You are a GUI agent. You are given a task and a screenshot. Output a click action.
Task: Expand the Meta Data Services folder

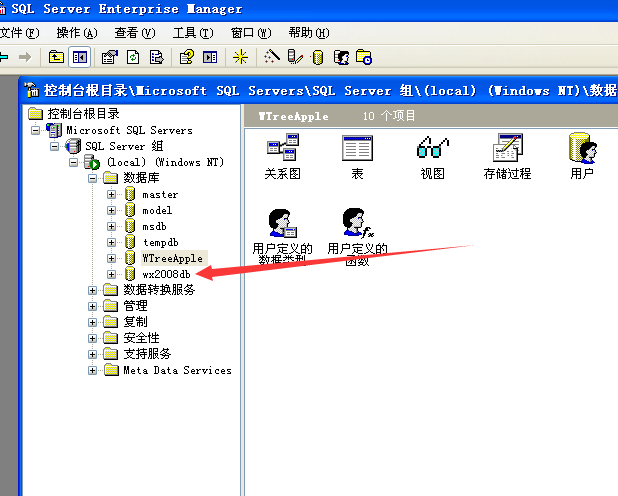92,370
